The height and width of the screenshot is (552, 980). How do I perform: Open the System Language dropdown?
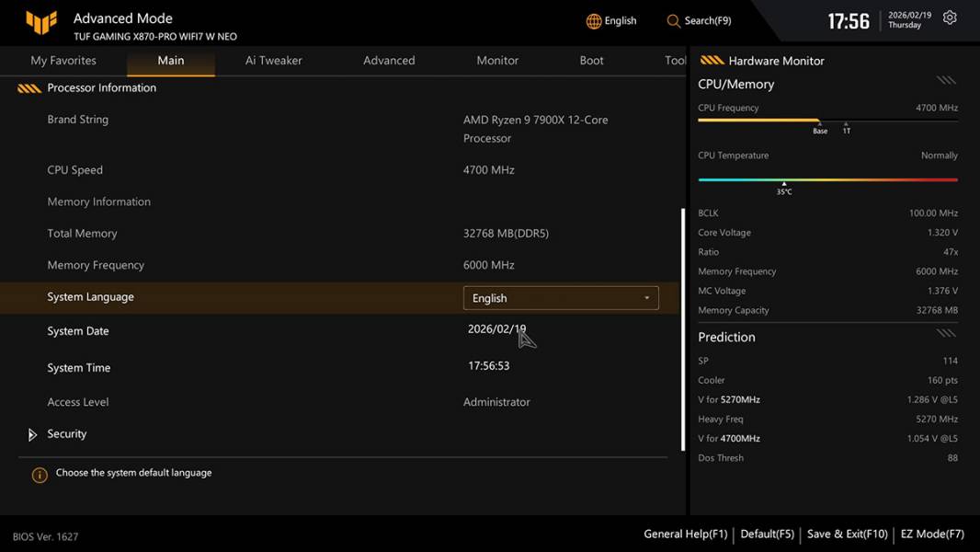coord(561,298)
